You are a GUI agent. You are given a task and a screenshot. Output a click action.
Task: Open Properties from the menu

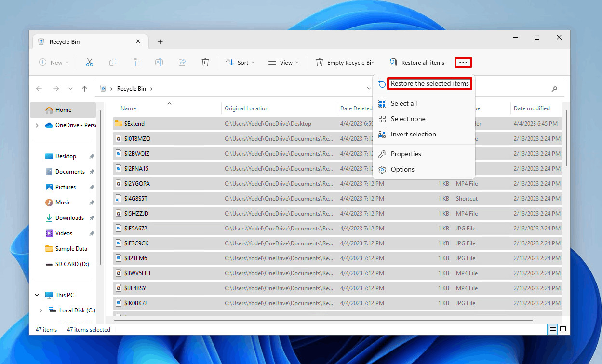(x=424, y=154)
